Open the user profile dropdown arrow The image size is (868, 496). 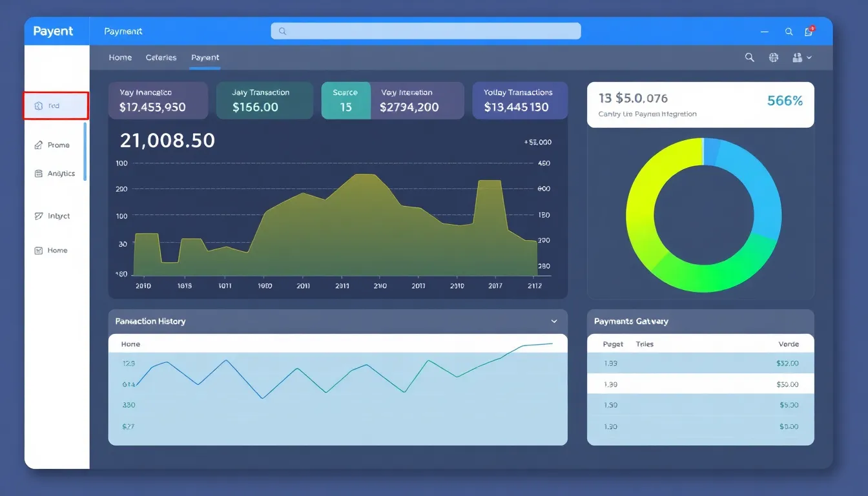click(x=809, y=57)
